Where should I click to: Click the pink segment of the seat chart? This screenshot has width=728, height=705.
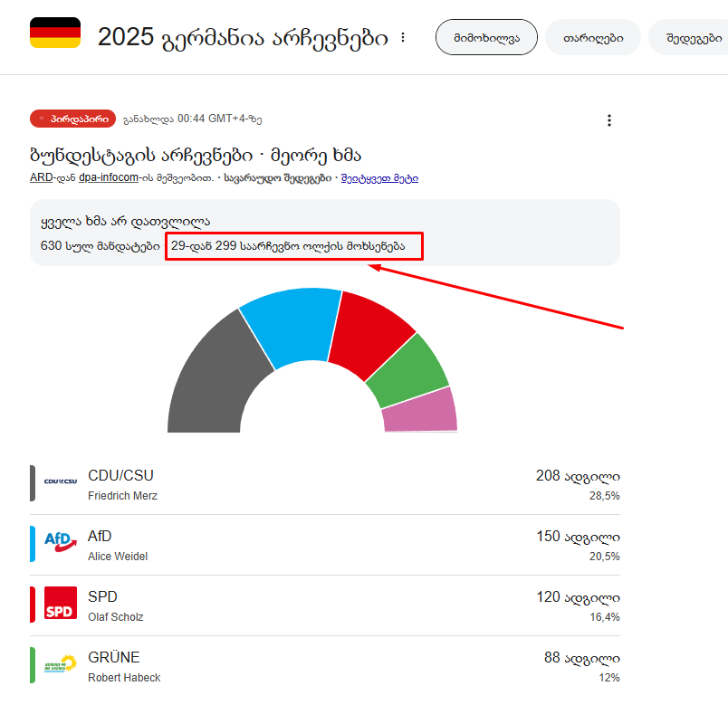pos(422,412)
